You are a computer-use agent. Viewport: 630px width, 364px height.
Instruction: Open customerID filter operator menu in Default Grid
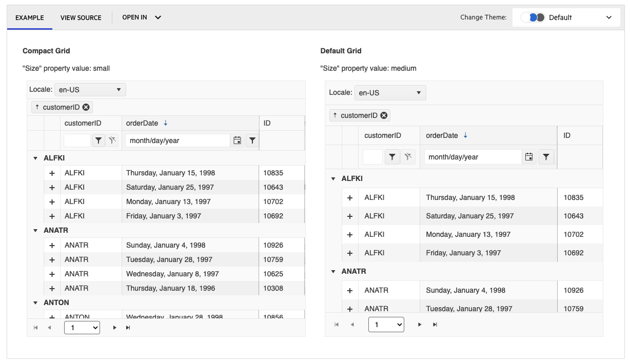click(x=392, y=157)
